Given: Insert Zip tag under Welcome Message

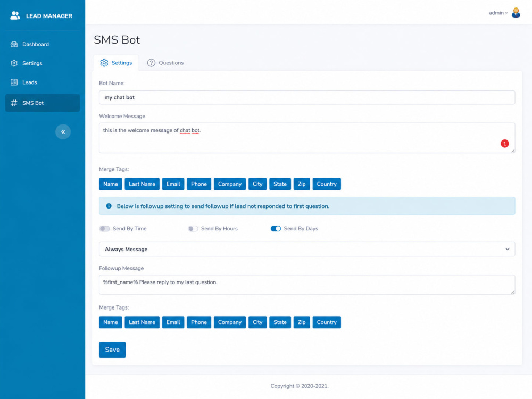Looking at the screenshot, I should click(x=302, y=184).
